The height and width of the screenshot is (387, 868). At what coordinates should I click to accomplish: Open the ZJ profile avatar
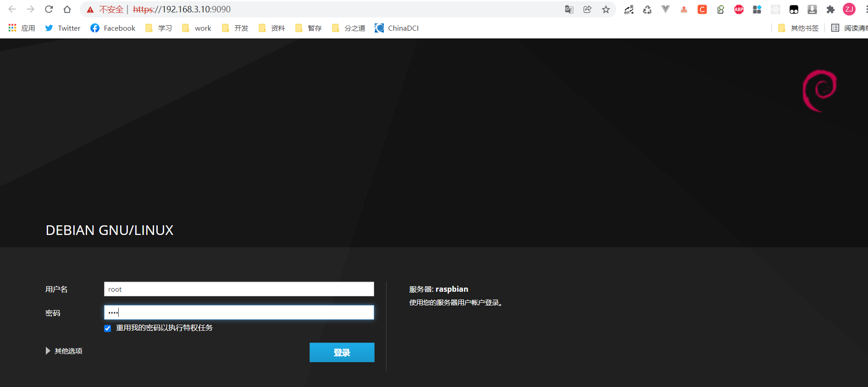(x=849, y=10)
